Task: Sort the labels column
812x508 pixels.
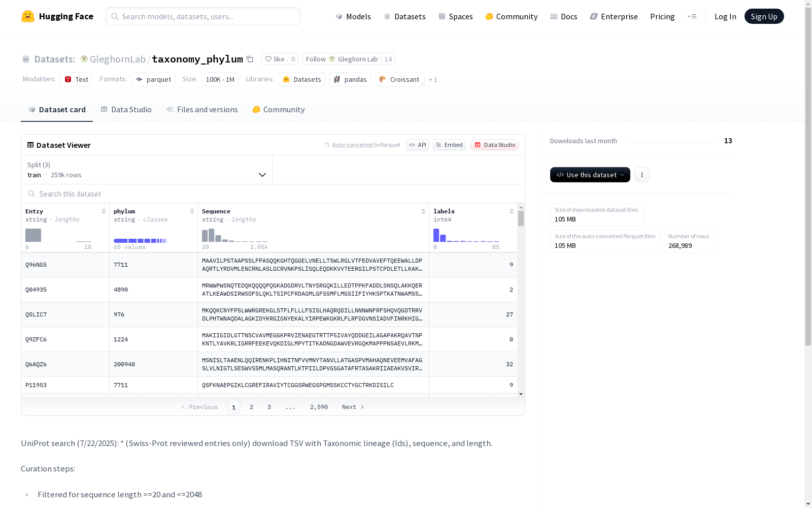Action: coord(512,211)
